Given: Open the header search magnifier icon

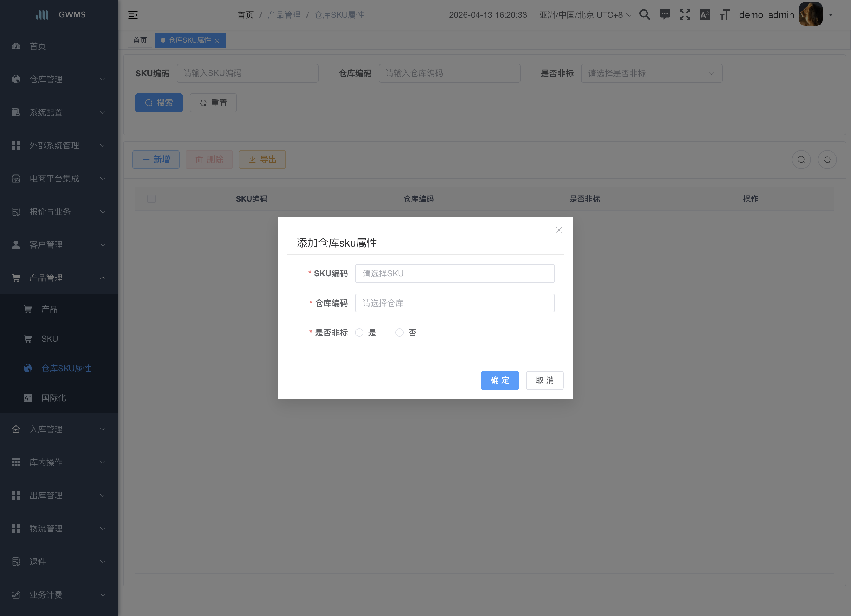Looking at the screenshot, I should [645, 15].
